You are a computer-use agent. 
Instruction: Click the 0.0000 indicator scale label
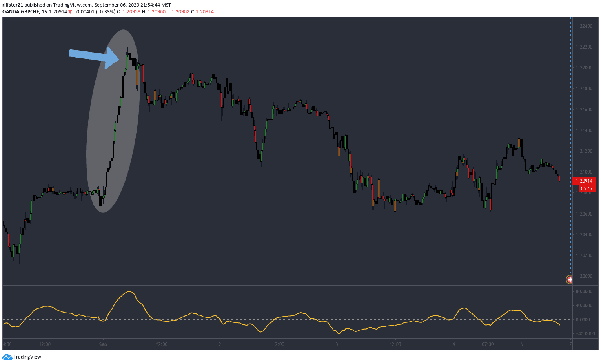(x=583, y=320)
